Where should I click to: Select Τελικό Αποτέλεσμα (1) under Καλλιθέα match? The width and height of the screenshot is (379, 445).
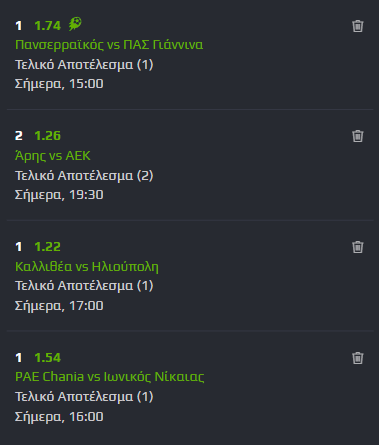click(x=84, y=286)
